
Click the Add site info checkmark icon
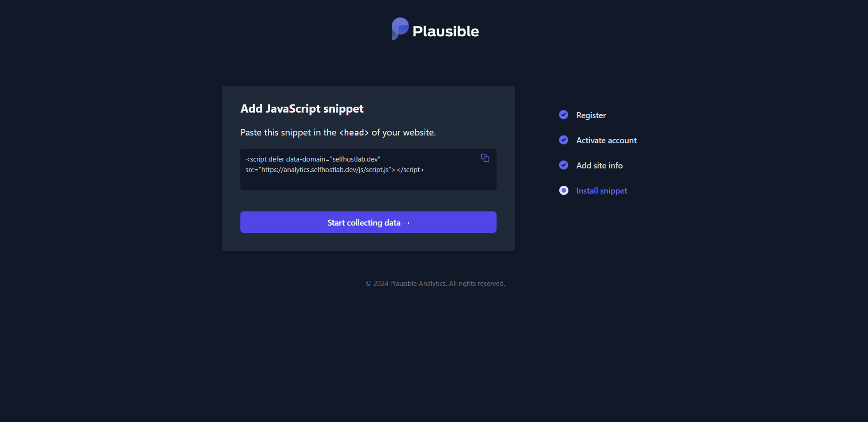click(563, 165)
